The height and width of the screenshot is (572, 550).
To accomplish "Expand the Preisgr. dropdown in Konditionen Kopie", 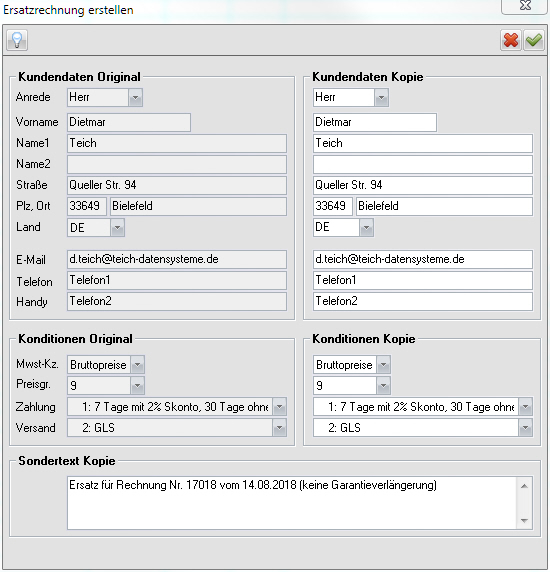I will [383, 386].
